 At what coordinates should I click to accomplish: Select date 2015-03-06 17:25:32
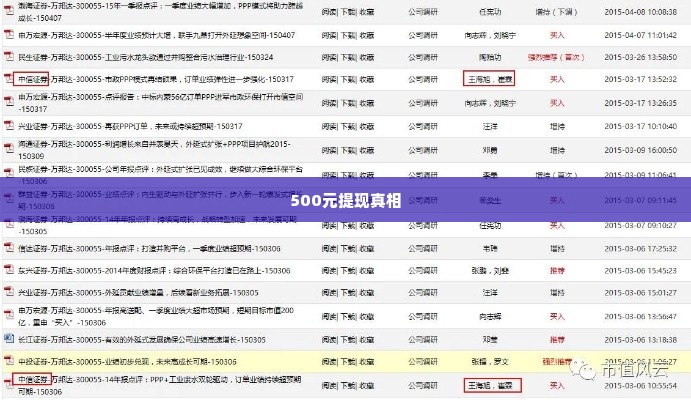pyautogui.click(x=640, y=248)
